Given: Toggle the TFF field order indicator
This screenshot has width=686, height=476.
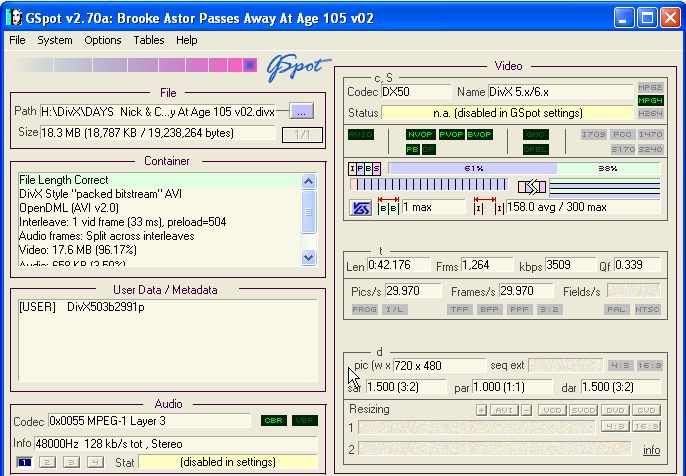Looking at the screenshot, I should point(459,310).
